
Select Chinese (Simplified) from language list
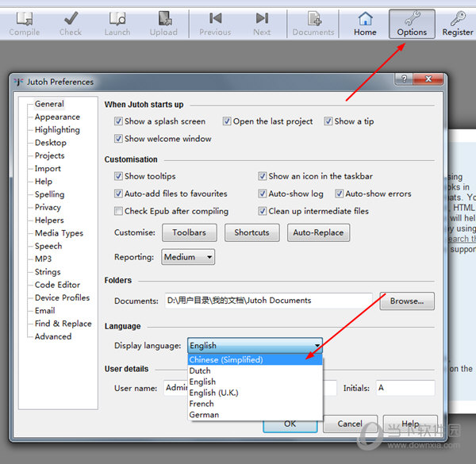pyautogui.click(x=255, y=360)
